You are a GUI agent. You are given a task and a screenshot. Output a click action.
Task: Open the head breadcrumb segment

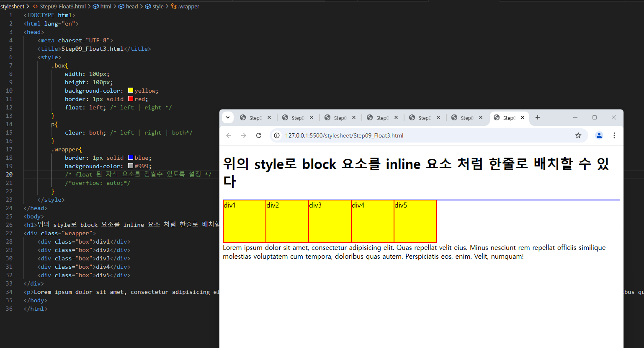click(x=132, y=6)
